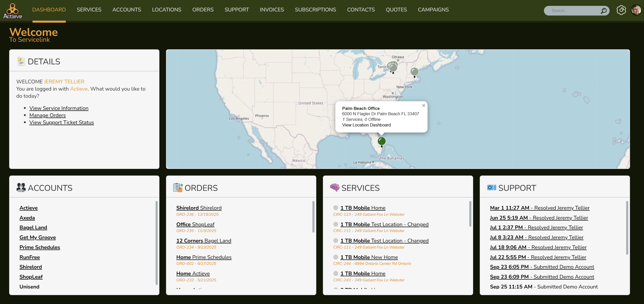Open Manage Orders link

(47, 115)
